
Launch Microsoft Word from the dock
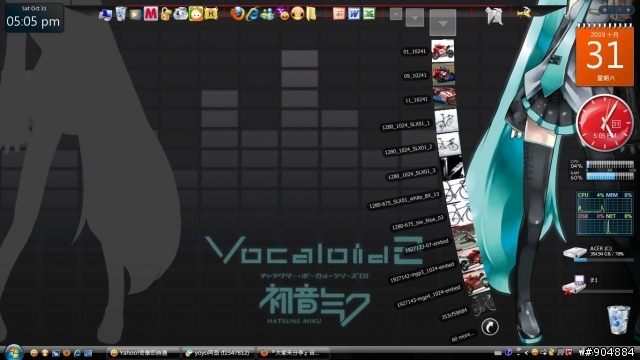pyautogui.click(x=353, y=14)
